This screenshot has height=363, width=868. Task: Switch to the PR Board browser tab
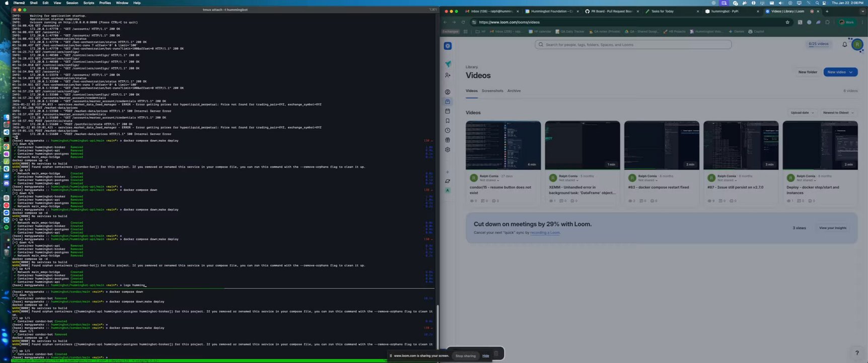tap(612, 11)
